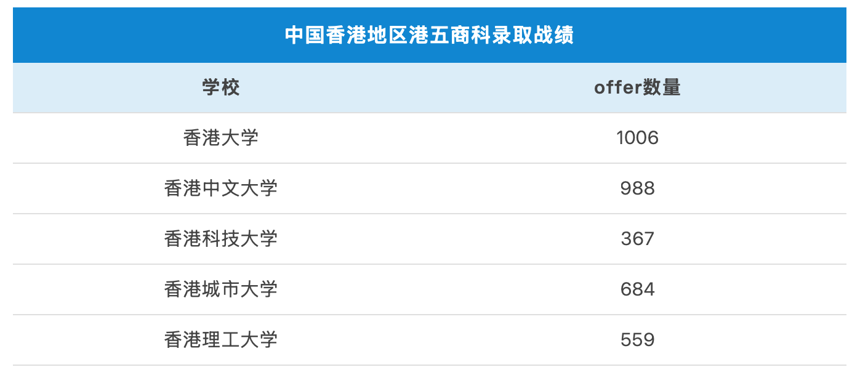Select the offer count 559
Image resolution: width=868 pixels, height=383 pixels.
click(x=637, y=340)
